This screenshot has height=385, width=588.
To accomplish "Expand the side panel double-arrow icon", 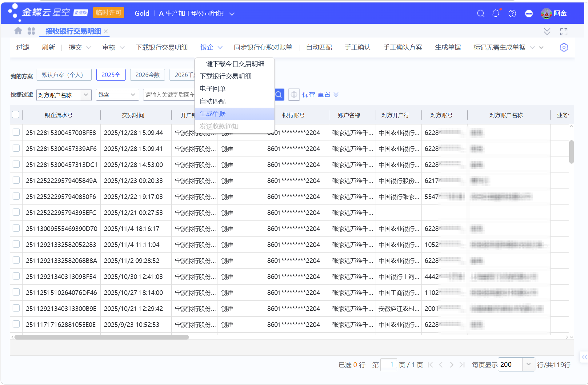I will [x=584, y=357].
